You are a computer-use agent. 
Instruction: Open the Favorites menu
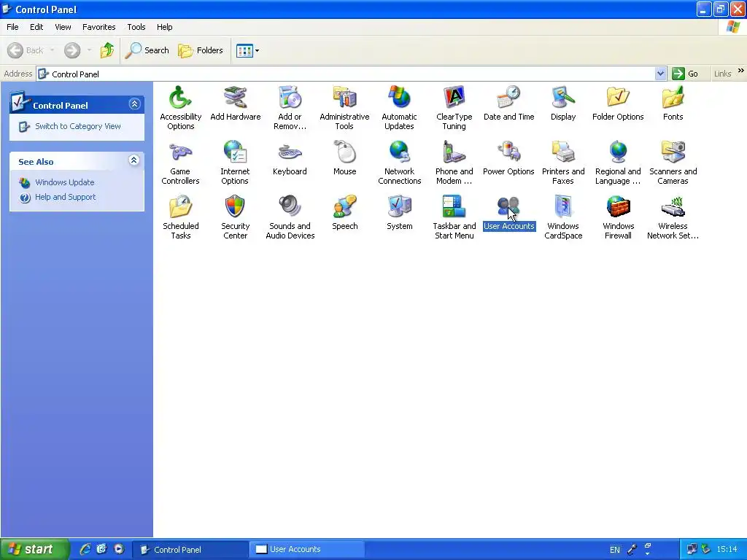[98, 27]
